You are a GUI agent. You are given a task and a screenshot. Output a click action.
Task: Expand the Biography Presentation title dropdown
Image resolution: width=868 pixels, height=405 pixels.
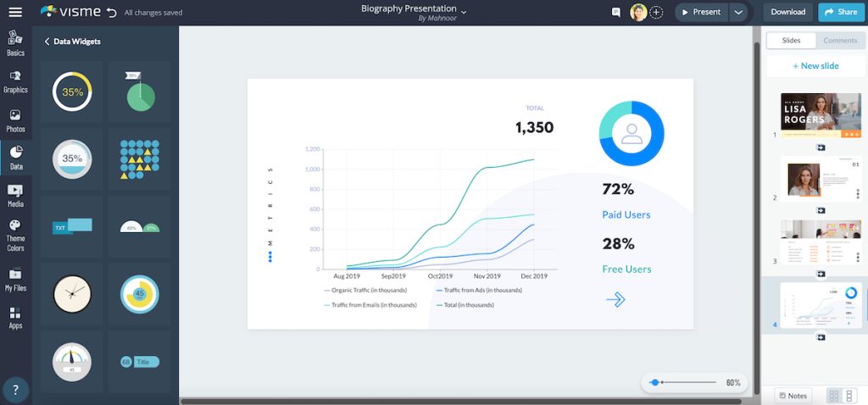point(464,10)
